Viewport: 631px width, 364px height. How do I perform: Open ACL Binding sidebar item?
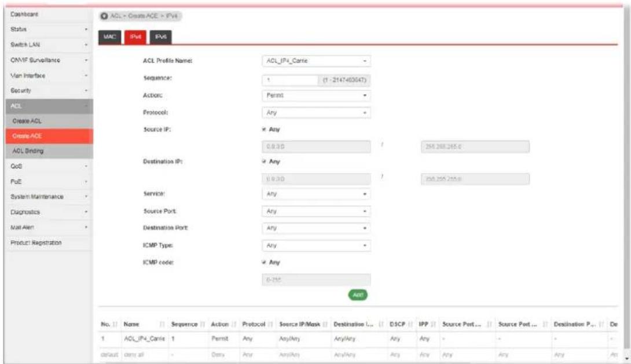coord(49,151)
